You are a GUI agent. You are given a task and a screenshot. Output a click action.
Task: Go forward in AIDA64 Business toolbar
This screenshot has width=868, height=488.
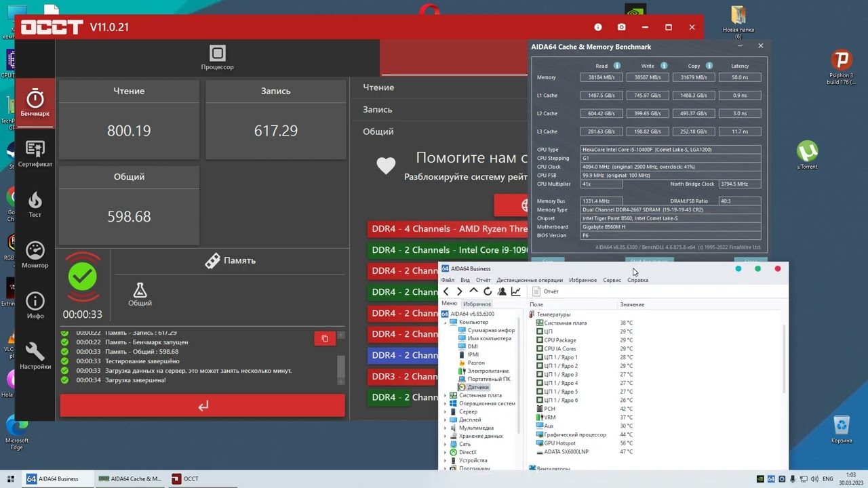click(x=460, y=291)
